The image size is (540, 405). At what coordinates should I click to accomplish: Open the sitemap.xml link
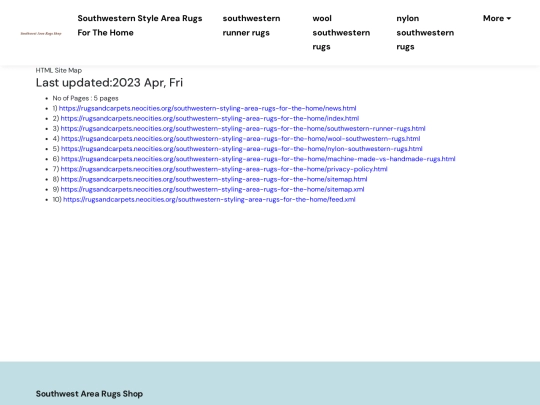point(212,189)
